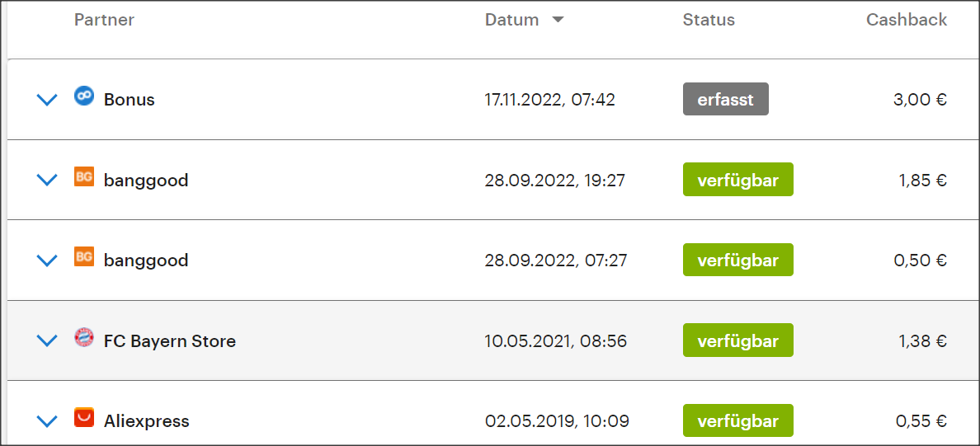Image resolution: width=980 pixels, height=446 pixels.
Task: Click the FC Bayern Store partner name
Action: coord(169,341)
